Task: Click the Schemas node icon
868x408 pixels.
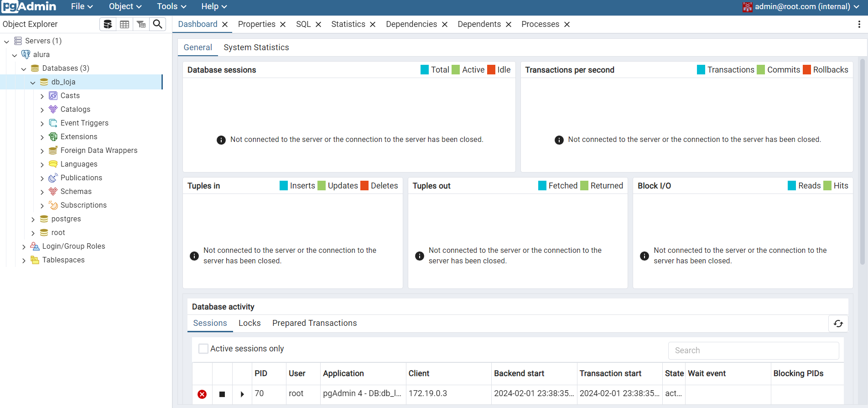Action: coord(53,192)
